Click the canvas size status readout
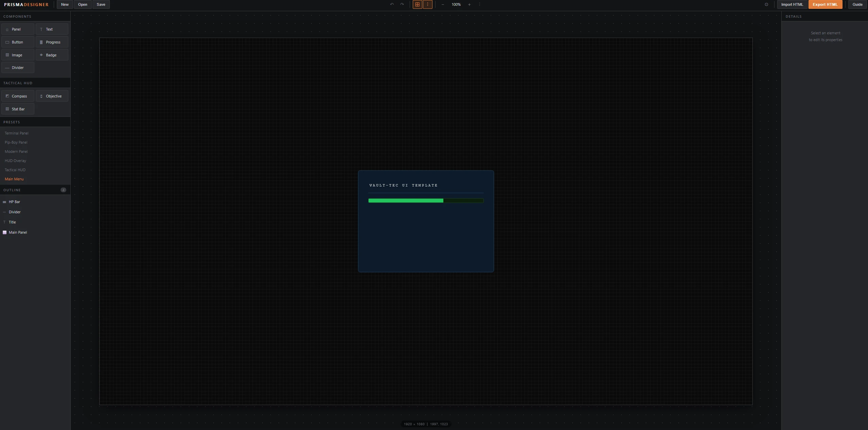Viewport: 868px width, 430px height. point(426,424)
